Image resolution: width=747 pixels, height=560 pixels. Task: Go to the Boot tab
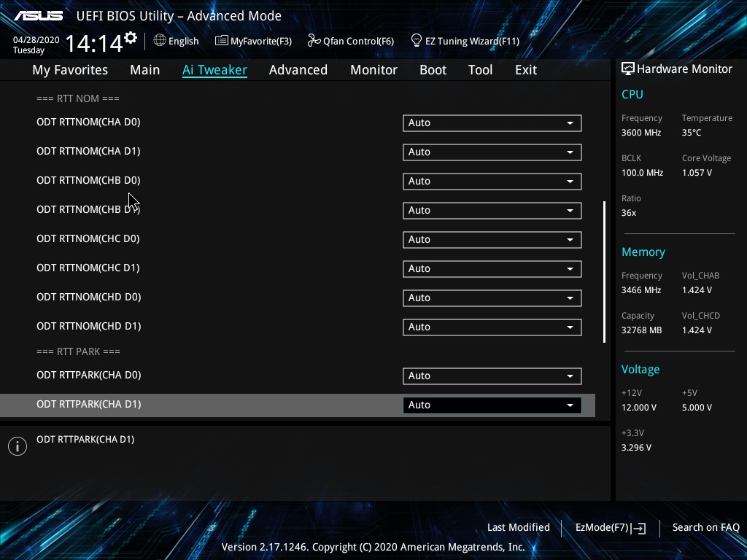pos(433,70)
